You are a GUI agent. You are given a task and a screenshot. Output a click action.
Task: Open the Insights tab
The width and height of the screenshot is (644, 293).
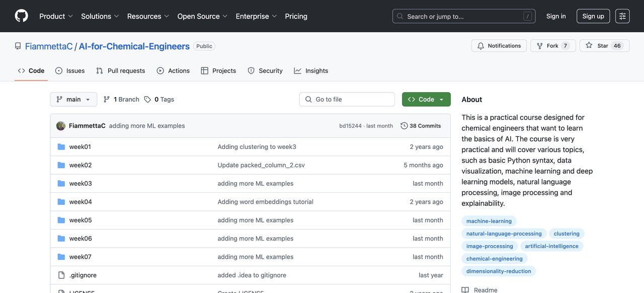click(x=311, y=70)
